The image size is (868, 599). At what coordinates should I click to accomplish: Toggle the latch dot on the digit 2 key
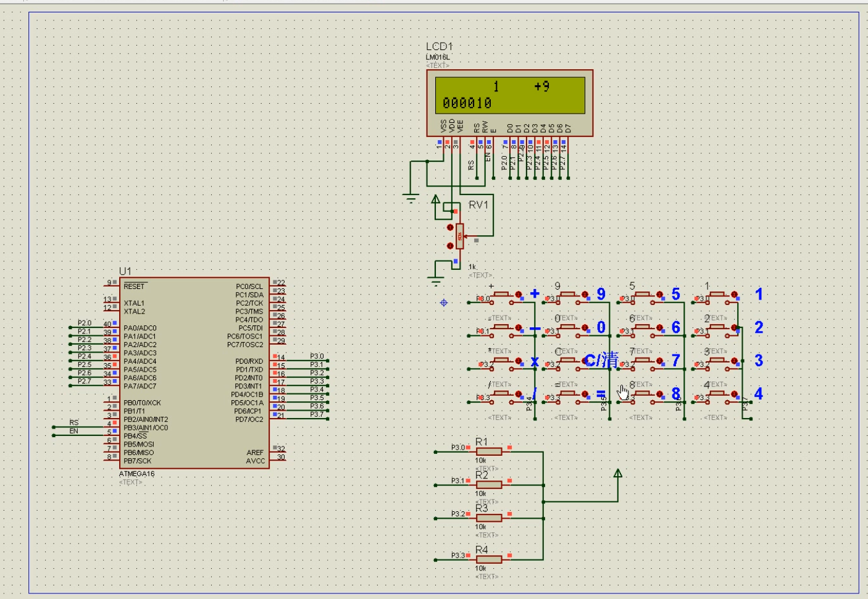[735, 328]
